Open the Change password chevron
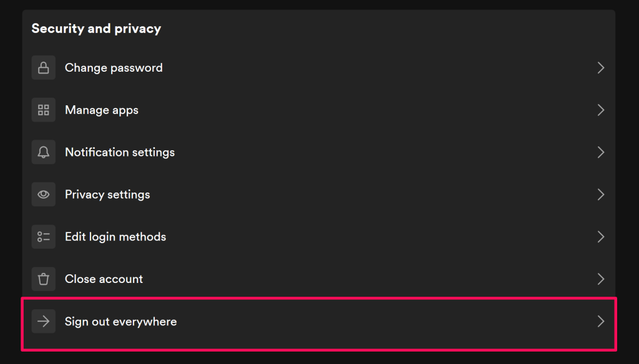Viewport: 639px width, 364px height. click(x=601, y=68)
